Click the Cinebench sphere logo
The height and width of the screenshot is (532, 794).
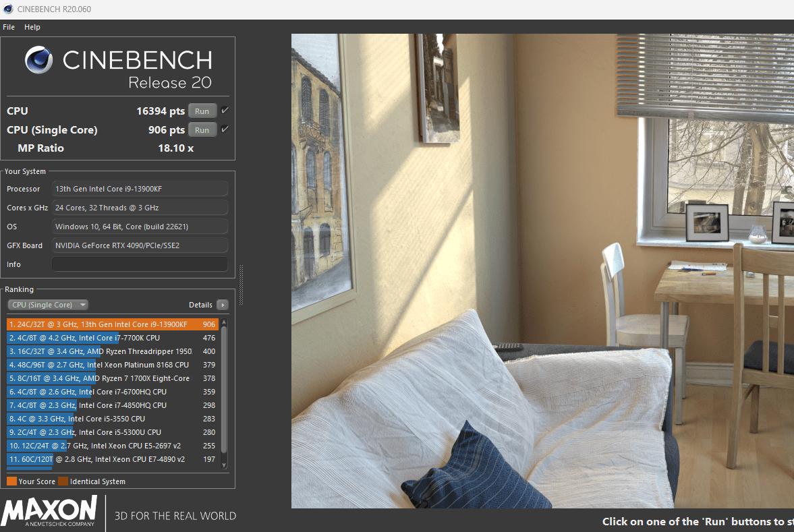point(39,60)
